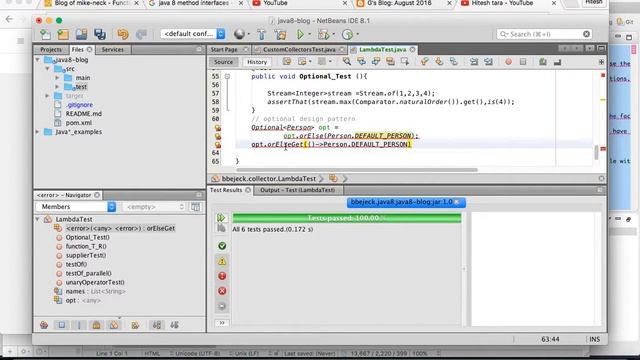Open the Start Page editor tab
Viewport: 640px width, 360px height.
tap(224, 49)
